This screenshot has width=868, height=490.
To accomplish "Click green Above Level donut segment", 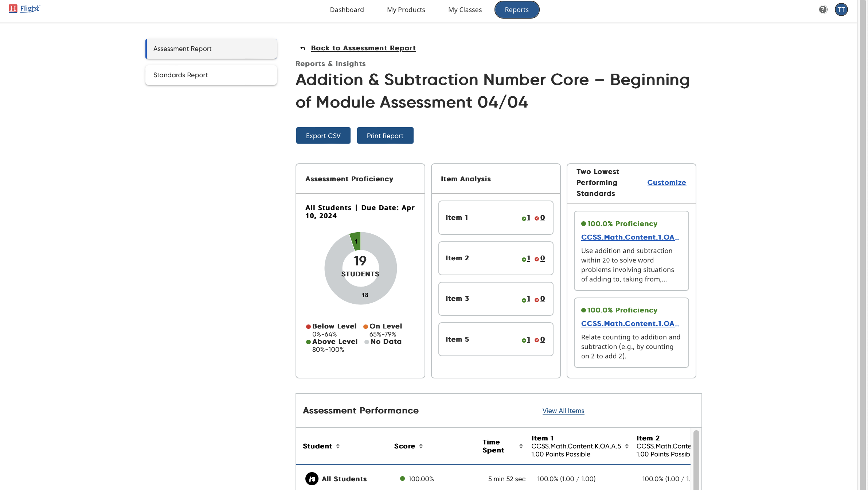I will [356, 241].
